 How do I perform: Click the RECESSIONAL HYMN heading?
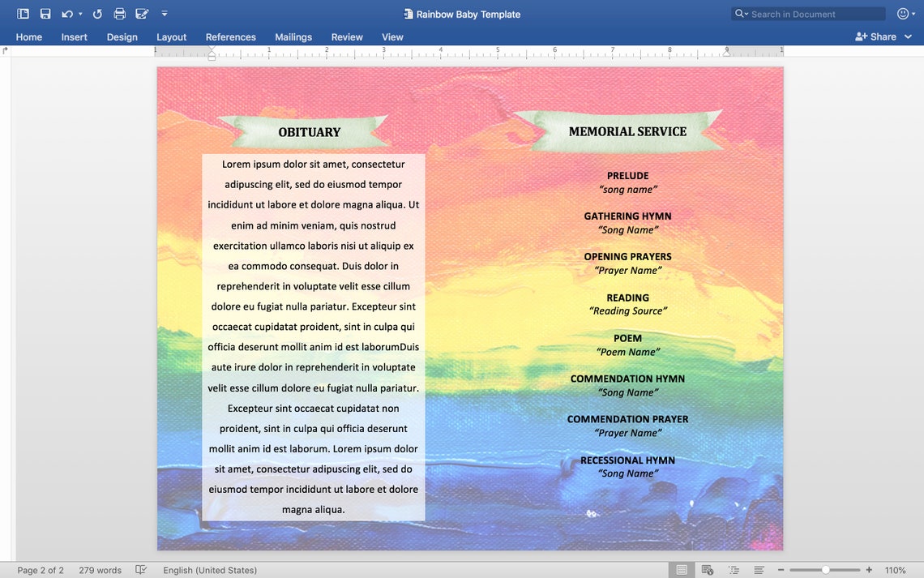point(627,460)
